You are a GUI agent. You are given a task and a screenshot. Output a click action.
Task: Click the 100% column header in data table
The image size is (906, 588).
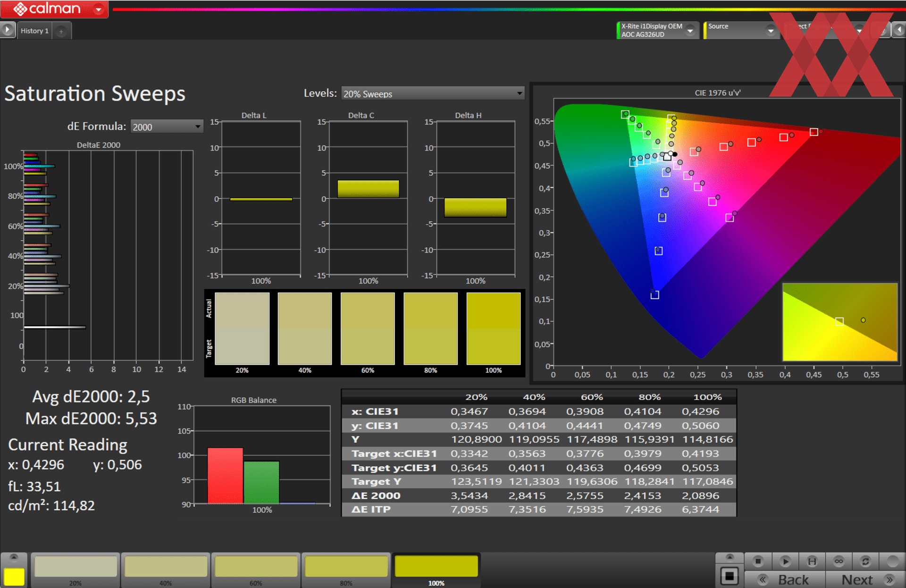pyautogui.click(x=707, y=397)
